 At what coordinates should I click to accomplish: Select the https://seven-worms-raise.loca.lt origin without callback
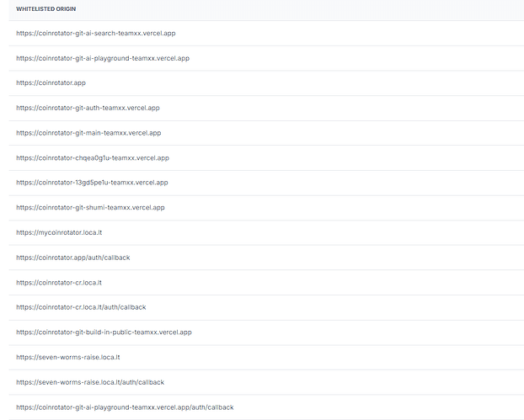coord(68,358)
